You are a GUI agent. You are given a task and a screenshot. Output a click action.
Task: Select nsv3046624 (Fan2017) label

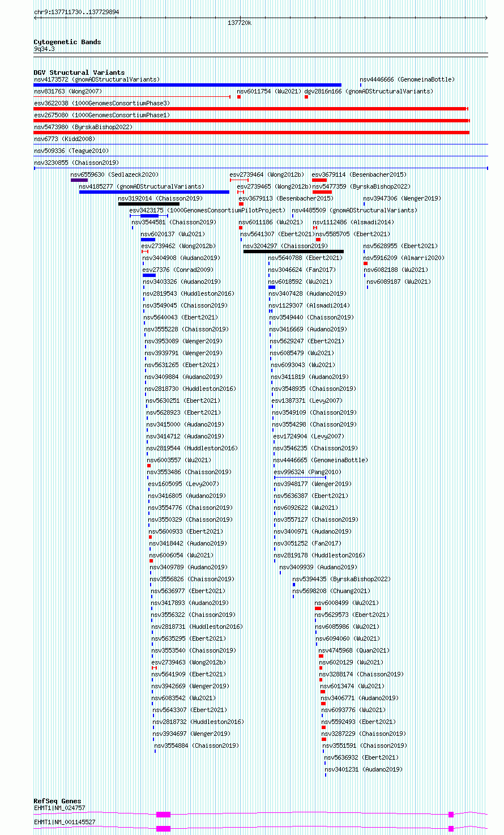302,270
